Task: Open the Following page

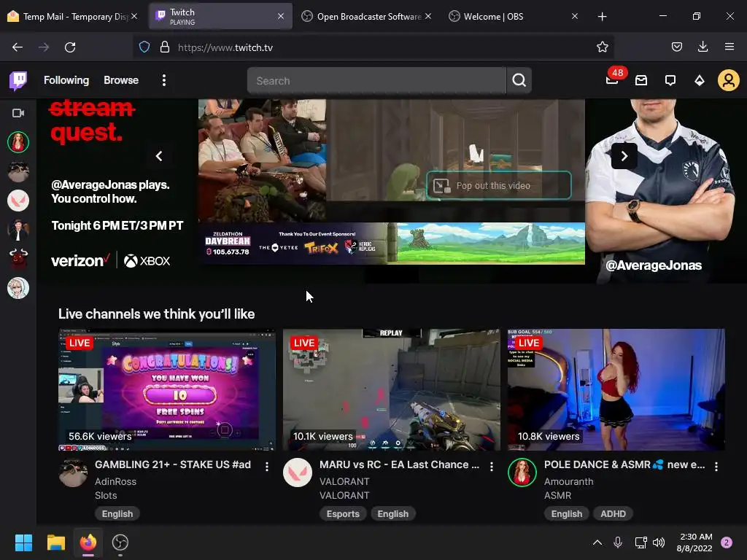Action: pos(66,80)
